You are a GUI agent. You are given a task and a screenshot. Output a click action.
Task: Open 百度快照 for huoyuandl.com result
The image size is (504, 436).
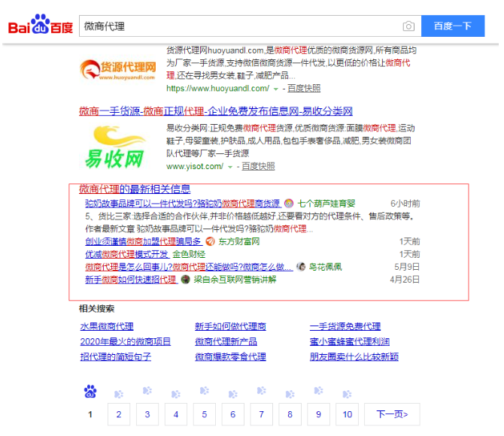304,89
